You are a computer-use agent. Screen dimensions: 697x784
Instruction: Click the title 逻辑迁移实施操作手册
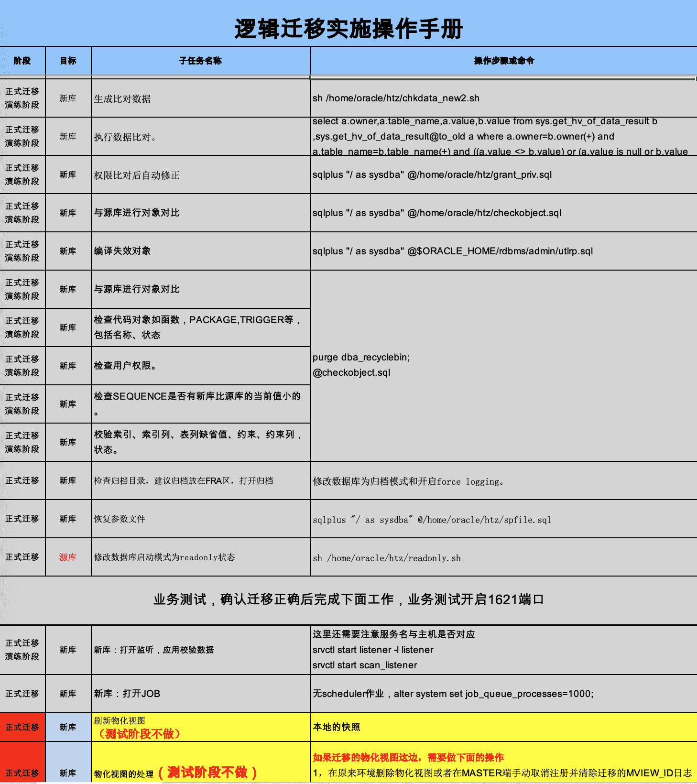point(348,29)
